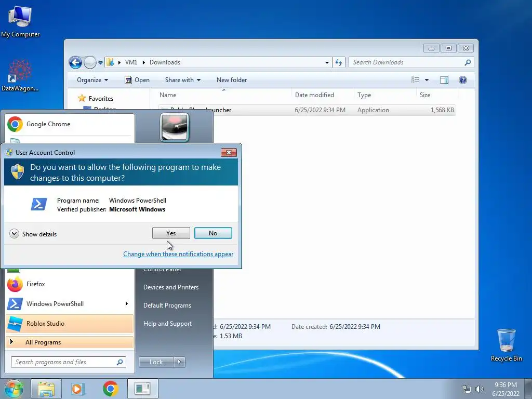The width and height of the screenshot is (532, 399).
Task: Launch Roblox Studio from Start menu
Action: point(70,323)
